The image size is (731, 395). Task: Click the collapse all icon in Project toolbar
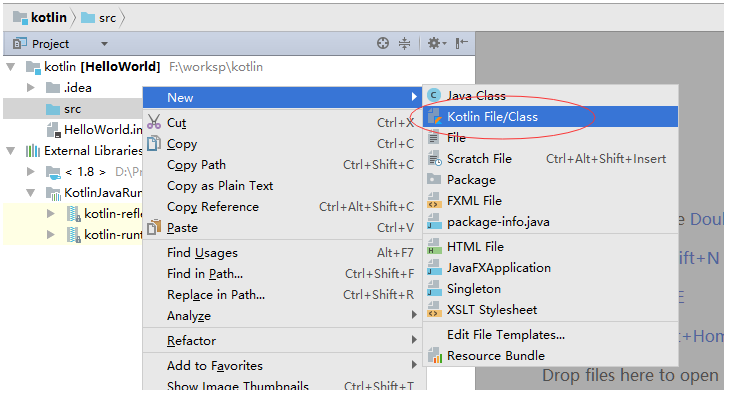tap(404, 43)
